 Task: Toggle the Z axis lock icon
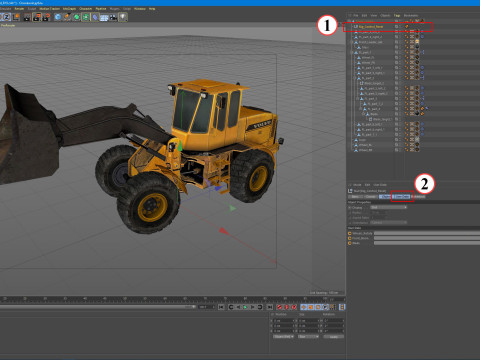point(6,17)
